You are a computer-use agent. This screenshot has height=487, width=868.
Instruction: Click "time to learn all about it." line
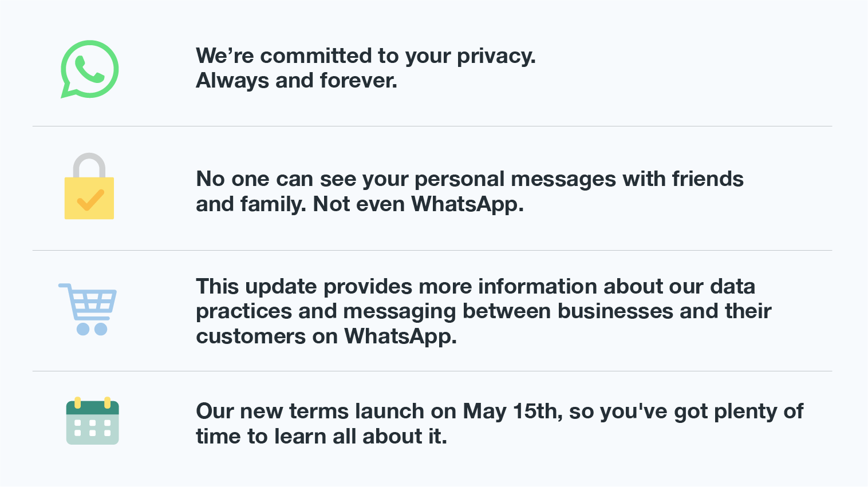tap(321, 437)
